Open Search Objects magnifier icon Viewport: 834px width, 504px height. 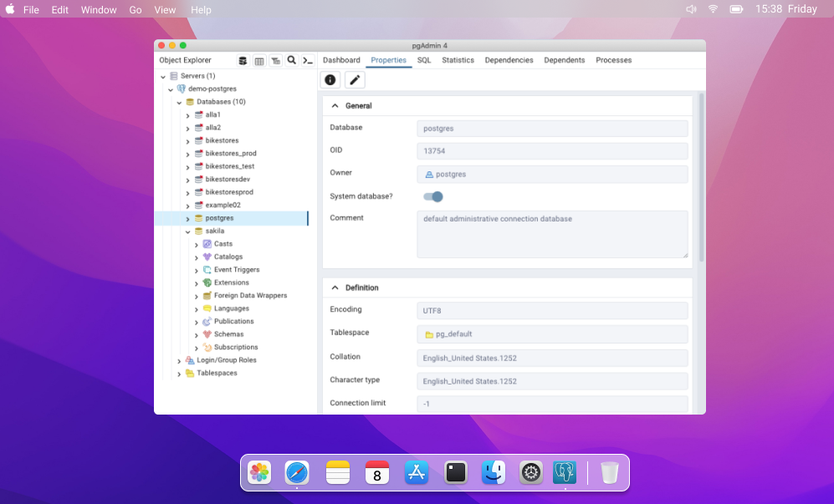coord(291,60)
